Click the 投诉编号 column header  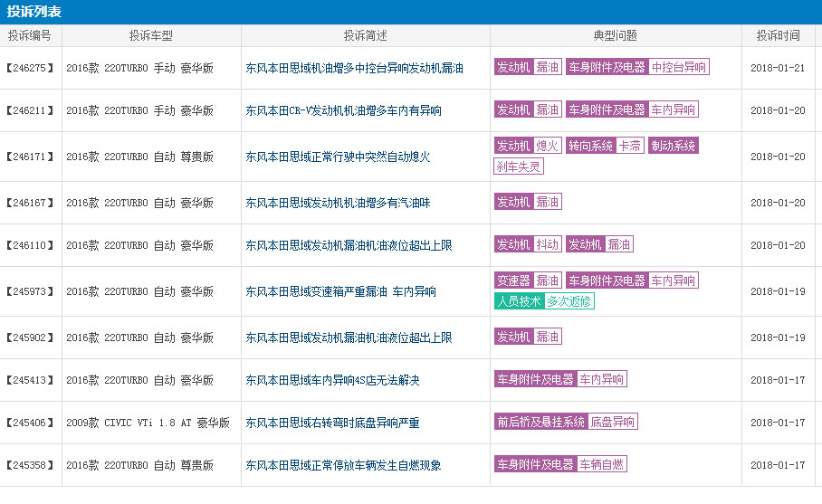[x=30, y=36]
